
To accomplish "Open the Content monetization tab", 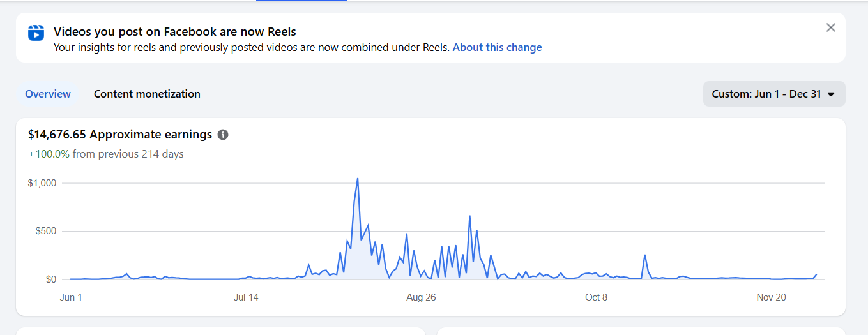I will pyautogui.click(x=147, y=94).
